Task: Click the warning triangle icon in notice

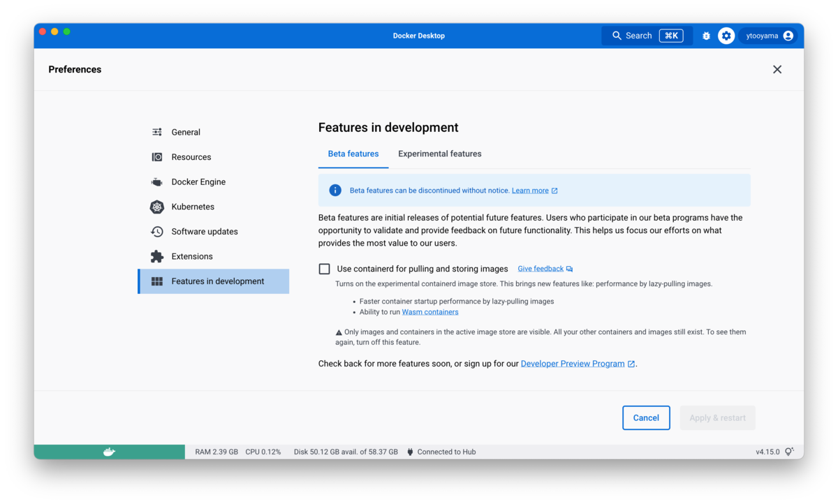Action: [x=339, y=332]
